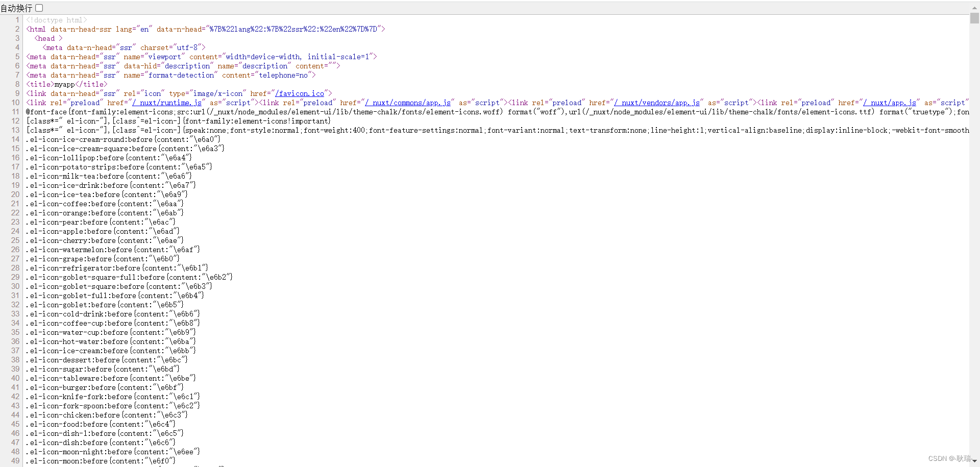The height and width of the screenshot is (467, 980).
Task: Open the /_nuxt/commons/app.js link
Action: point(408,103)
